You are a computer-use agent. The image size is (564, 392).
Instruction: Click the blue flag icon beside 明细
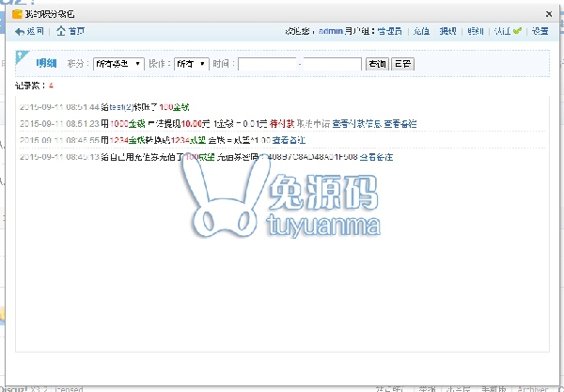(23, 60)
